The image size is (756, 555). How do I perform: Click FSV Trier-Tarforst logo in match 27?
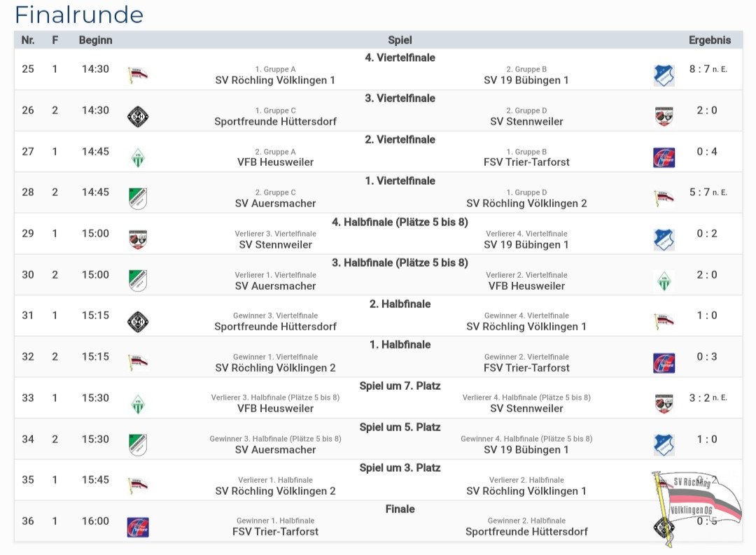click(x=664, y=157)
